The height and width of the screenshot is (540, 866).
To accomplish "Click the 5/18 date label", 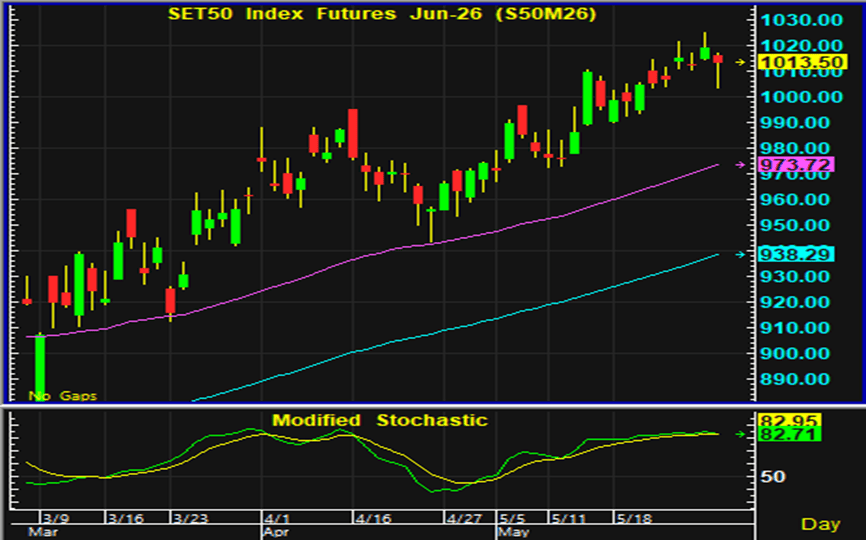I will [x=634, y=518].
